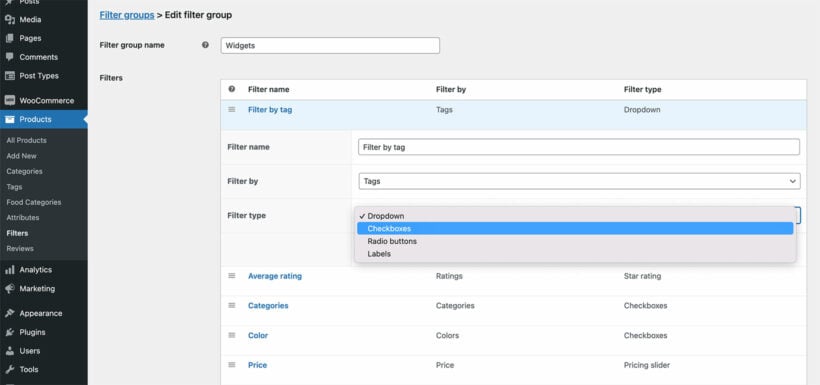The height and width of the screenshot is (385, 820).
Task: Go to All Products submenu
Action: click(27, 140)
